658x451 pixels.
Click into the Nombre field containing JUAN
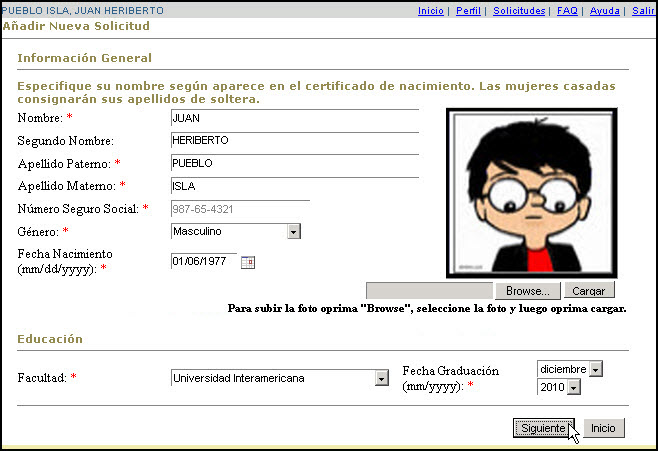(295, 118)
